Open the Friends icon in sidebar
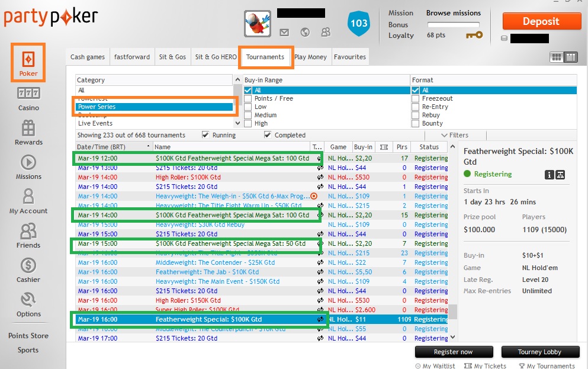The image size is (588, 369). coord(28,231)
